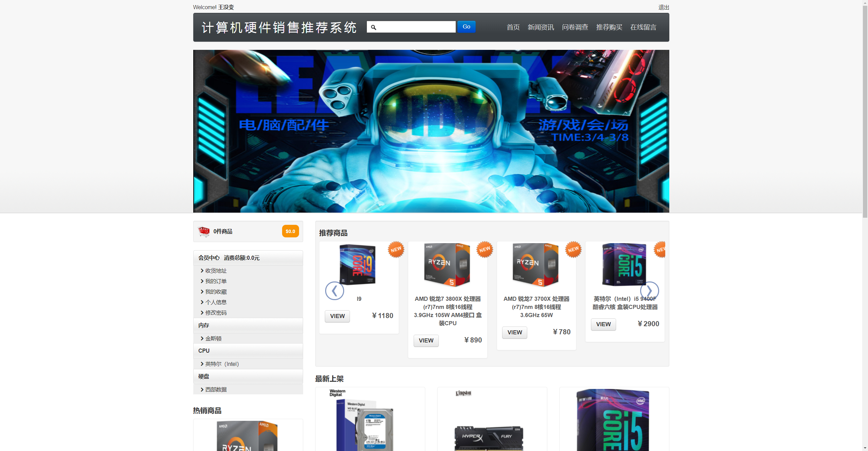Open 我的订单 in sidebar
Image resolution: width=868 pixels, height=451 pixels.
(x=216, y=281)
